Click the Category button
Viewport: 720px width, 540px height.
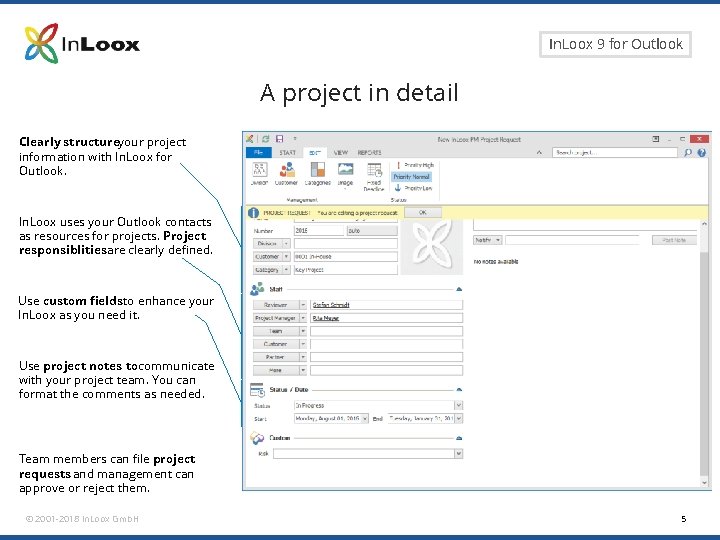(267, 270)
